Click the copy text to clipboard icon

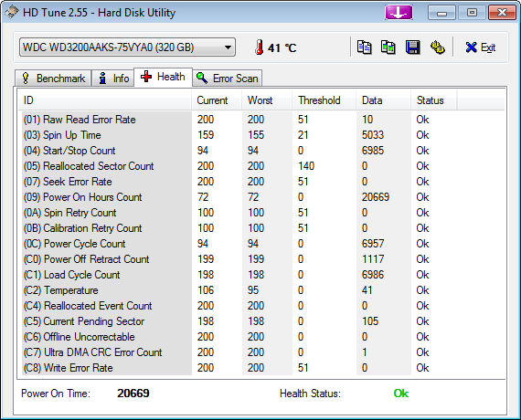pyautogui.click(x=364, y=47)
